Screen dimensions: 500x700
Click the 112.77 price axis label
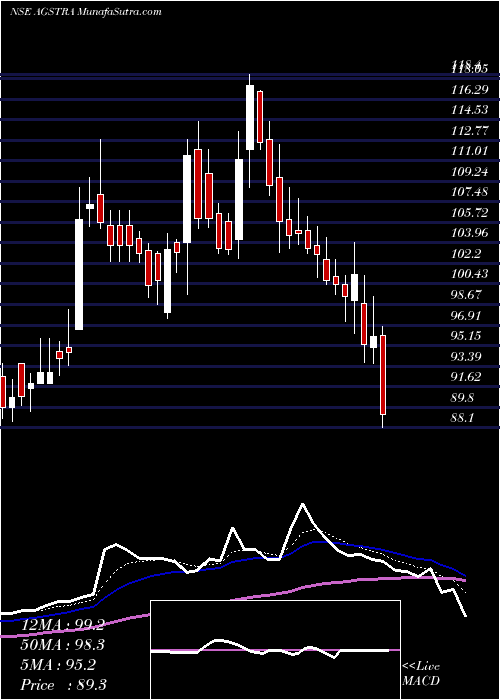[470, 131]
